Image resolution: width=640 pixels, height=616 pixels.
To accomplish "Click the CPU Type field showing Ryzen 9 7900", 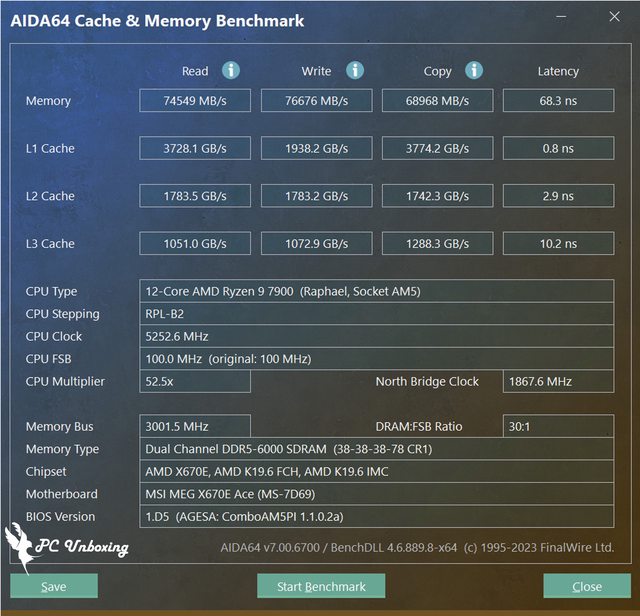I will (x=376, y=292).
